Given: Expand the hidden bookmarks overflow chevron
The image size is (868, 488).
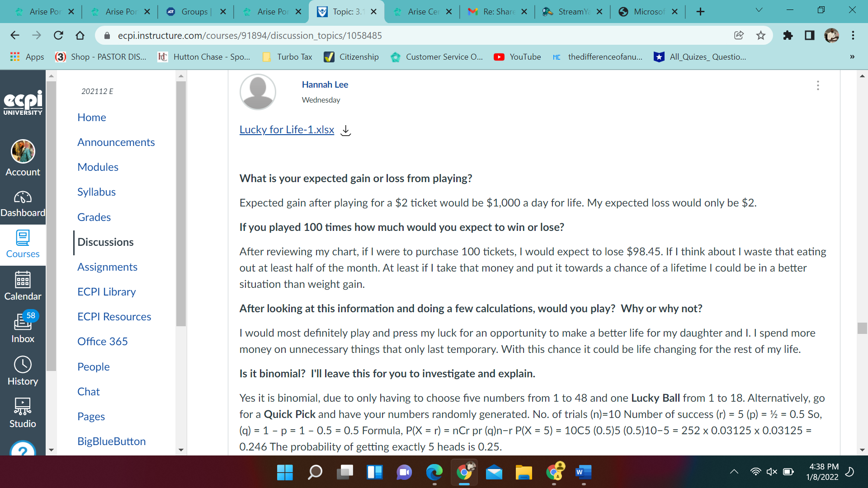Looking at the screenshot, I should tap(852, 56).
